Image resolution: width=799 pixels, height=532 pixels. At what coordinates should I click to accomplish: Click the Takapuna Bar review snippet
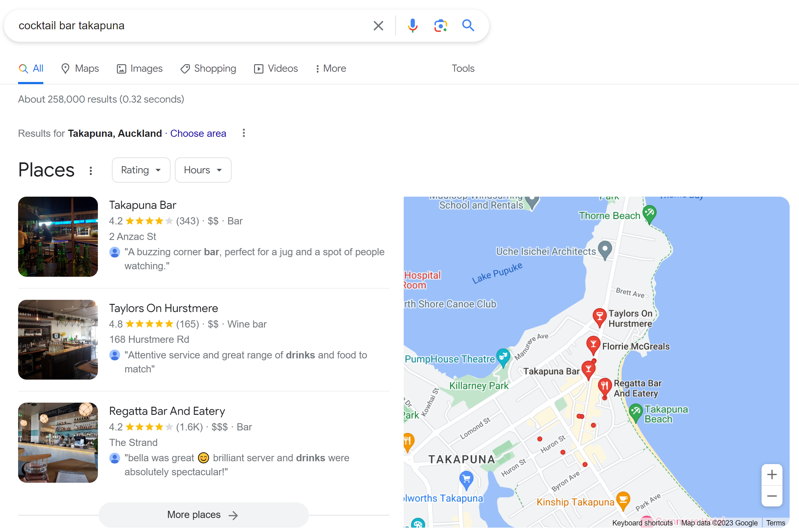tap(254, 259)
